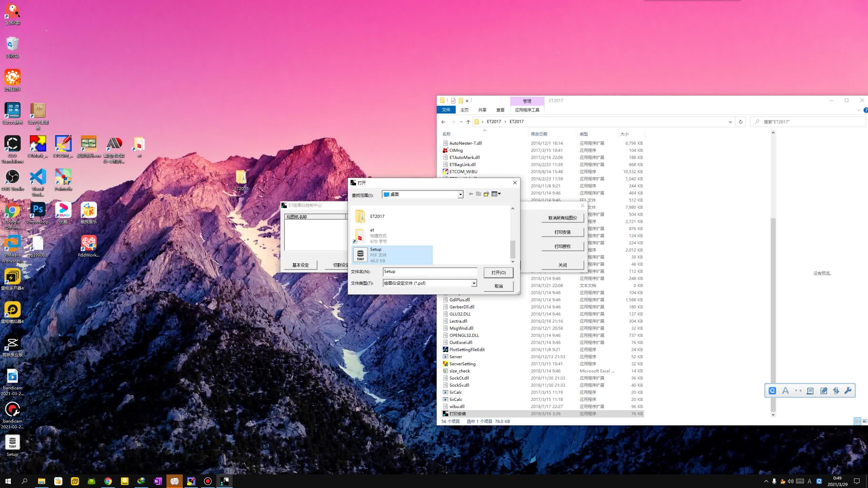The height and width of the screenshot is (488, 868).
Task: Click the OneNote taskbar icon
Action: click(158, 481)
